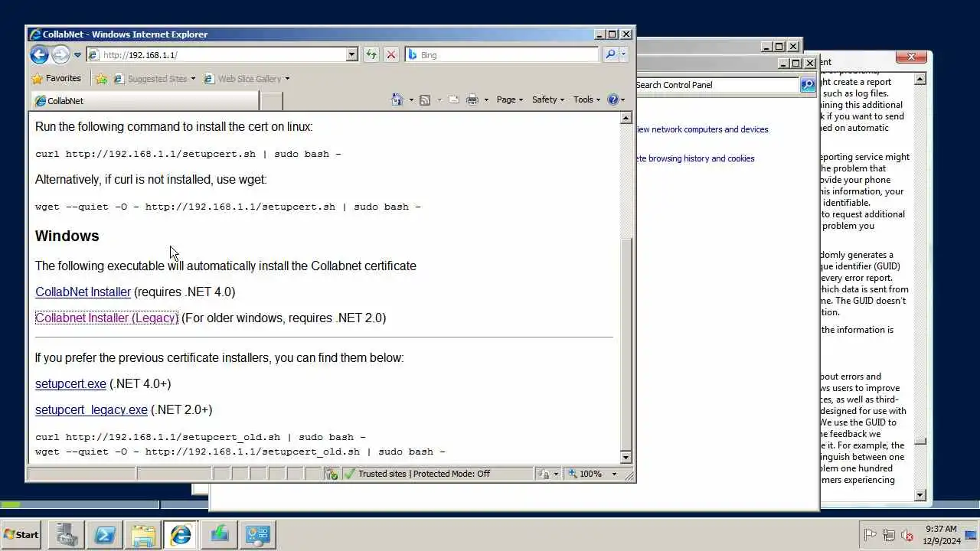Click the Read Mail envelope icon
The width and height of the screenshot is (980, 551).
tap(453, 99)
